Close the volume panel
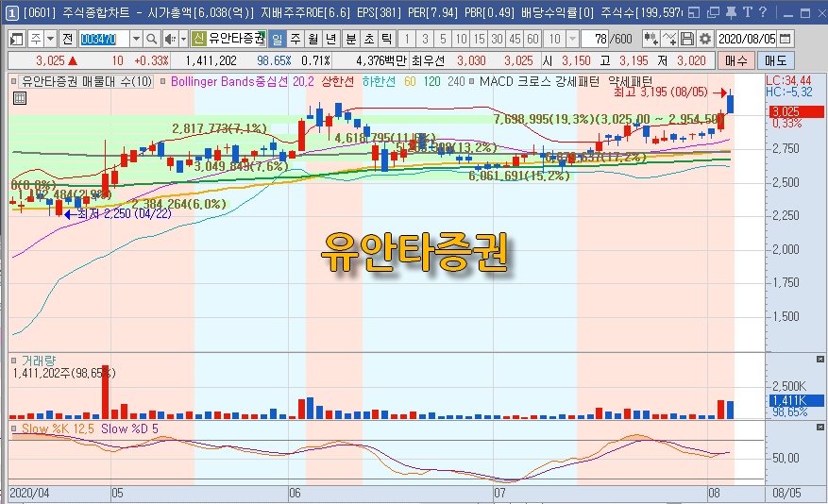The width and height of the screenshot is (828, 504). pos(820,360)
